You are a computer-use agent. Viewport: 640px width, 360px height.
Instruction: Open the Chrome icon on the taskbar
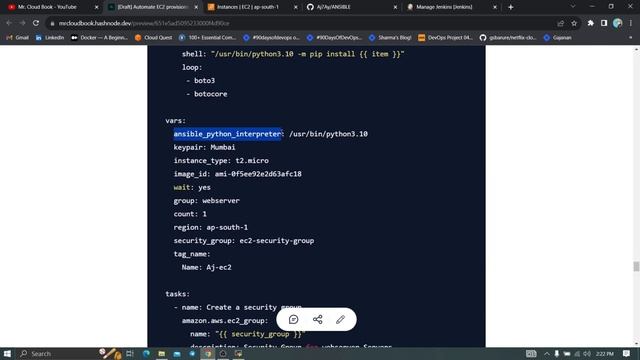pyautogui.click(x=208, y=353)
